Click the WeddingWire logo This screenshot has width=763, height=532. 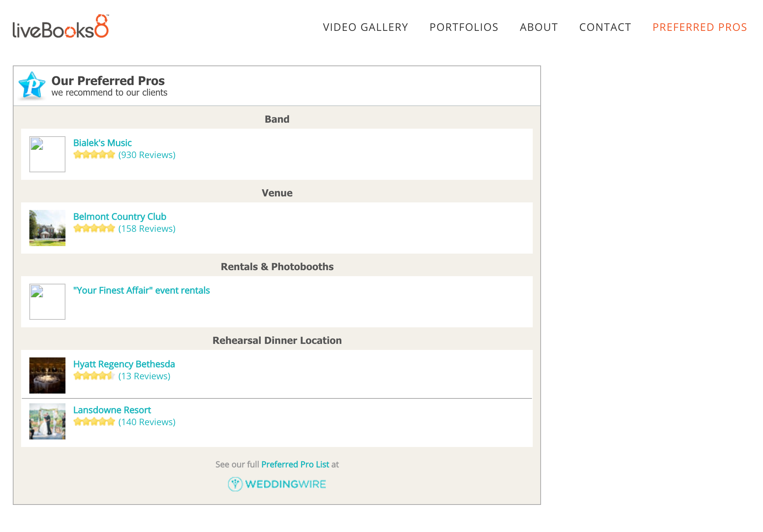click(x=277, y=484)
